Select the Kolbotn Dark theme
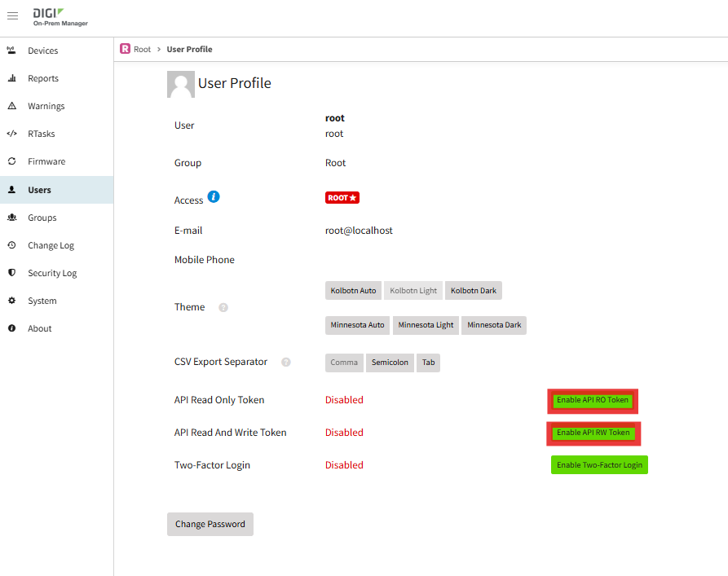 pos(474,291)
